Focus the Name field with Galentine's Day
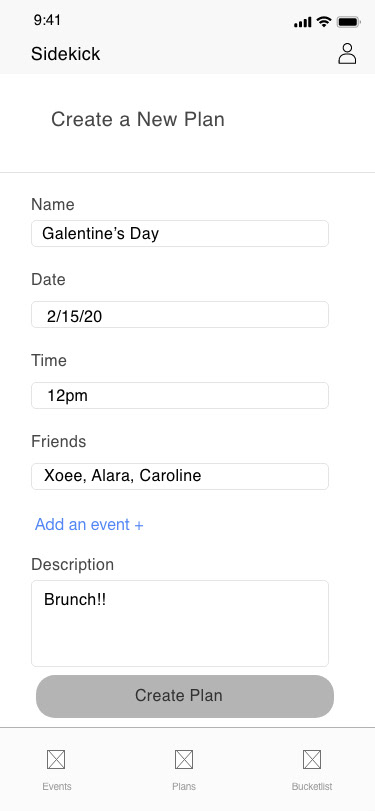This screenshot has height=812, width=375. click(180, 234)
